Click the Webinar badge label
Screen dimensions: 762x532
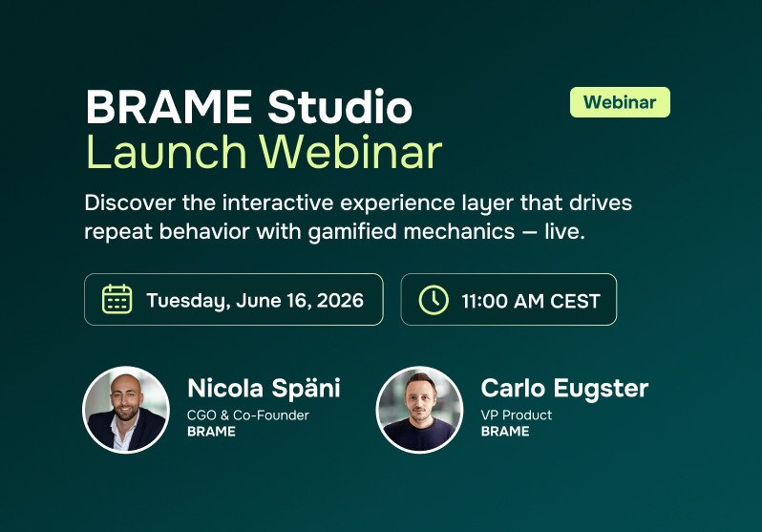[x=620, y=102]
